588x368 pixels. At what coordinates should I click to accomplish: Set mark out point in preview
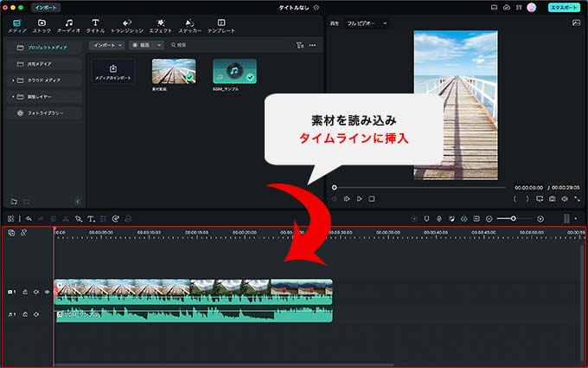pos(527,199)
